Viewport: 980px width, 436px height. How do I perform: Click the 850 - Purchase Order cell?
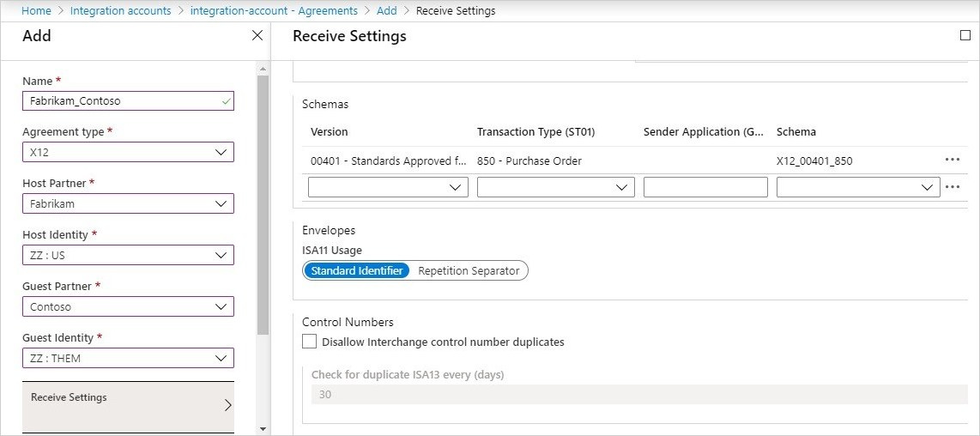(x=529, y=160)
